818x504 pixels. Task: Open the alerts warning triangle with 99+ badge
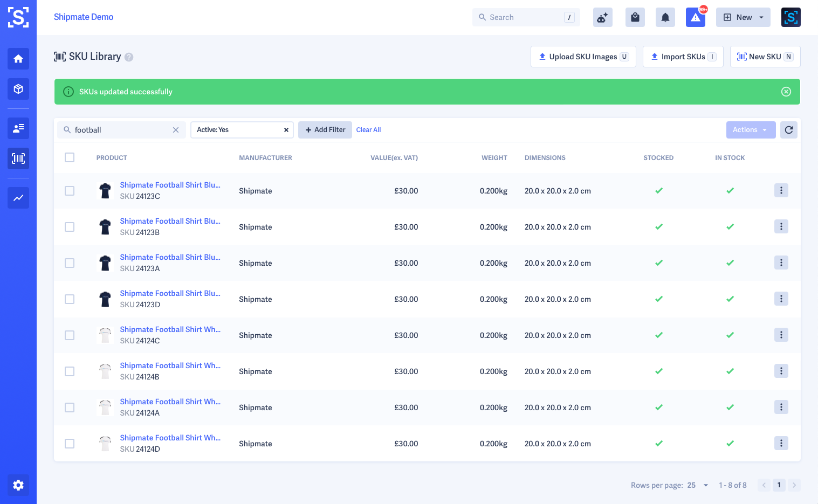[696, 17]
